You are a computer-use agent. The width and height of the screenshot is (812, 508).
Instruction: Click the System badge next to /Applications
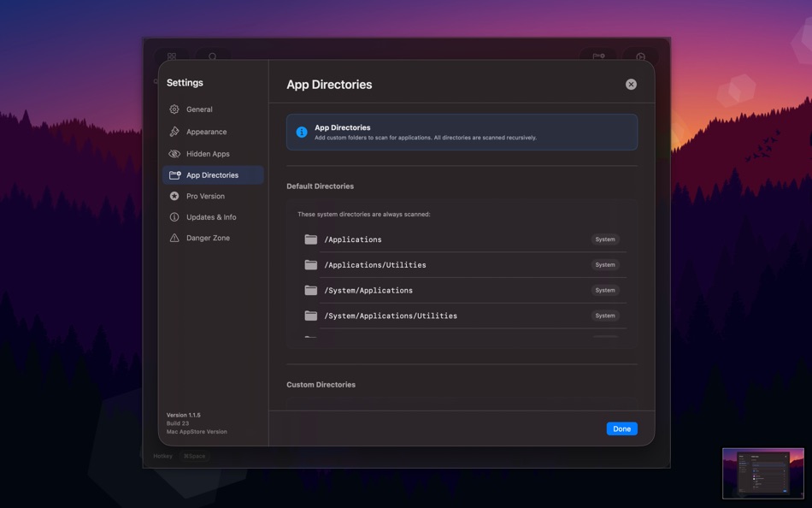pyautogui.click(x=605, y=239)
